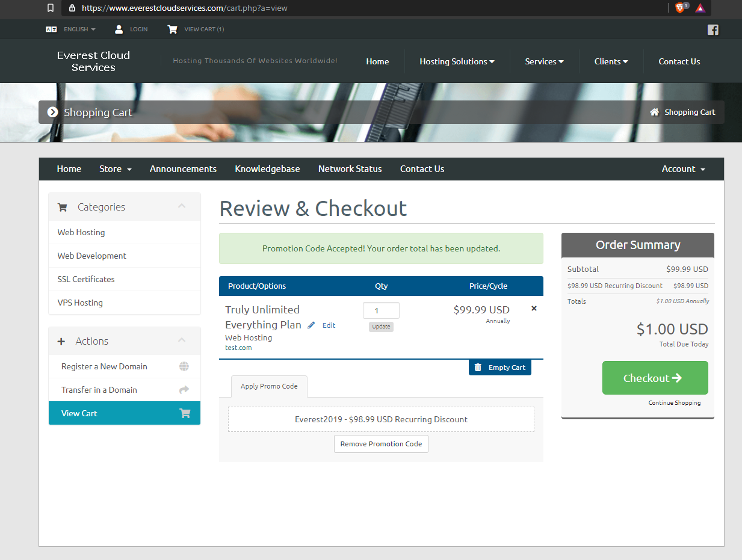Screen dimensions: 742x560
Task: Open the Brave Shields lion icon
Action: tap(680, 8)
